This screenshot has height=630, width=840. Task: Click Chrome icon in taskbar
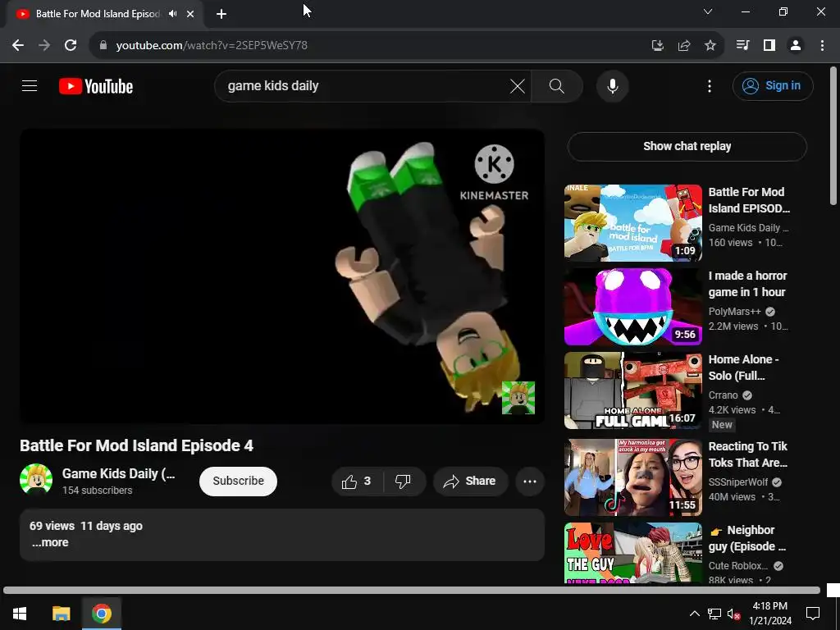pos(101,613)
